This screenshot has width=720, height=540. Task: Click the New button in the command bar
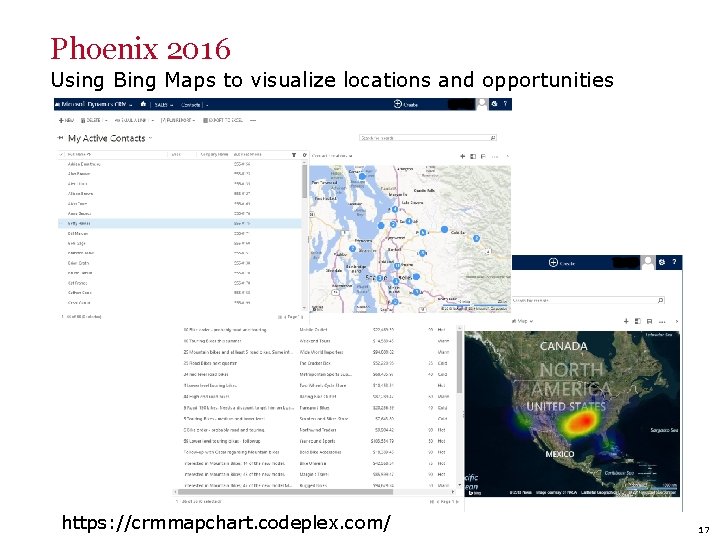click(x=66, y=120)
